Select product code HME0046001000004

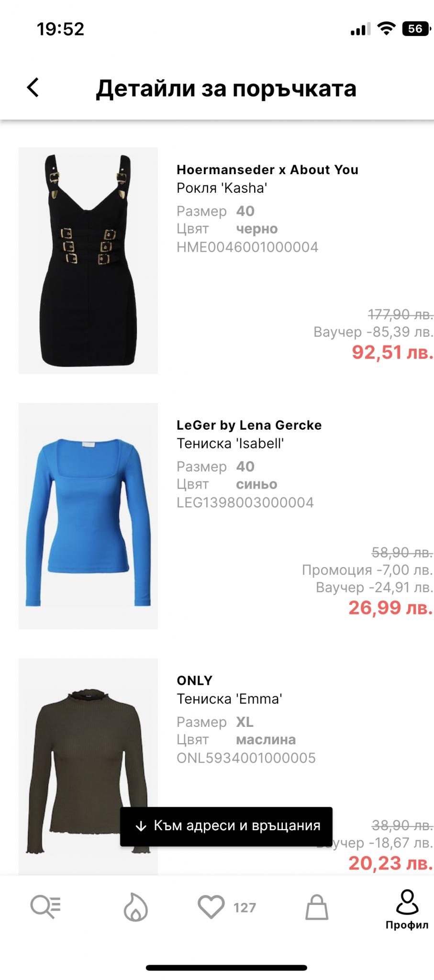click(x=247, y=247)
